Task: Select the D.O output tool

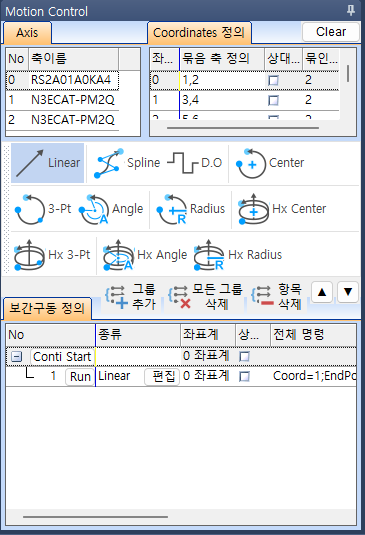Action: point(195,163)
